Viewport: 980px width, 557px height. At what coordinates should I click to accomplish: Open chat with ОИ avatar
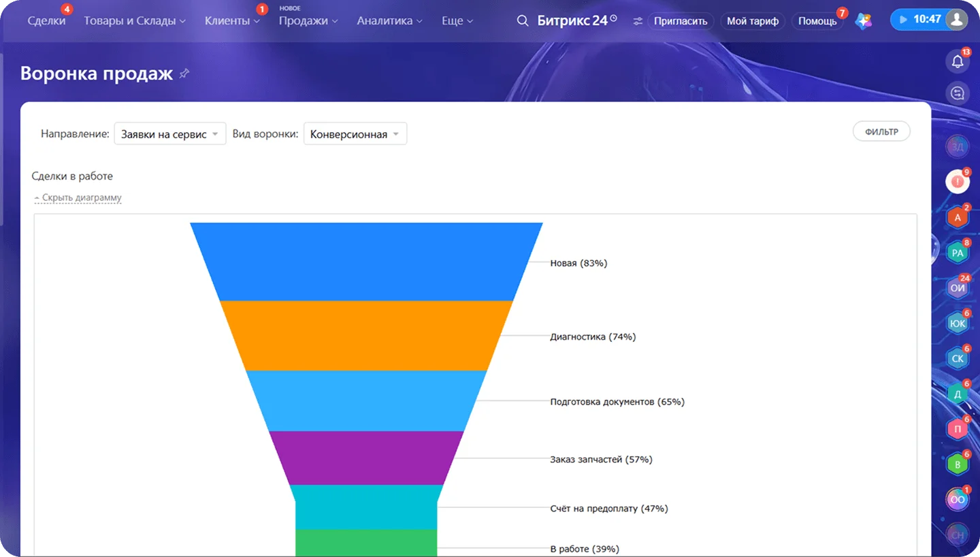[x=958, y=288]
